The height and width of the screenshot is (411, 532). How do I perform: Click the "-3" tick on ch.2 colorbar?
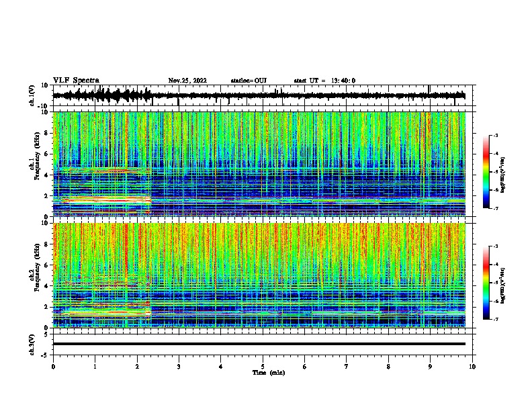tap(494, 246)
